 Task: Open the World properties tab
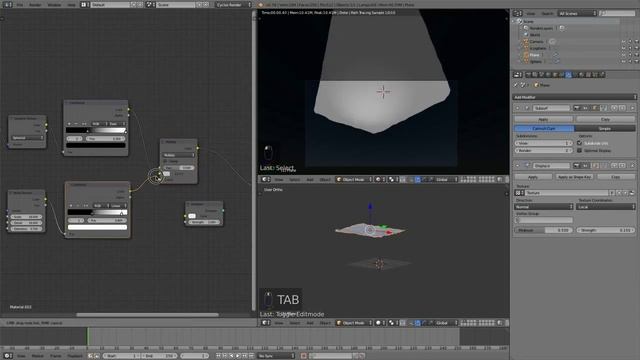[548, 75]
